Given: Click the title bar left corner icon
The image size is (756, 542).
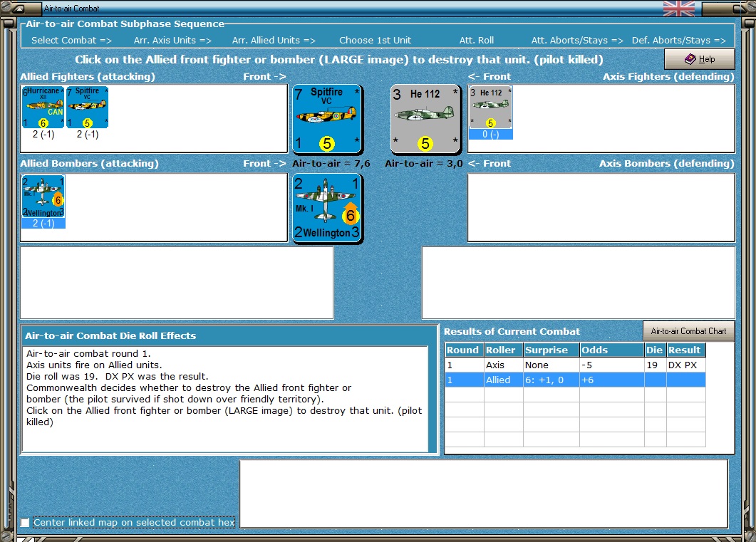Looking at the screenshot, I should (x=19, y=8).
